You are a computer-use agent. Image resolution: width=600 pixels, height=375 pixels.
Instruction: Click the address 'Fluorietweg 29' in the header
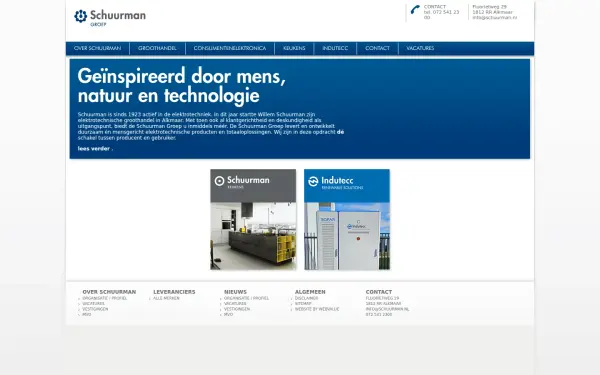[x=489, y=7]
